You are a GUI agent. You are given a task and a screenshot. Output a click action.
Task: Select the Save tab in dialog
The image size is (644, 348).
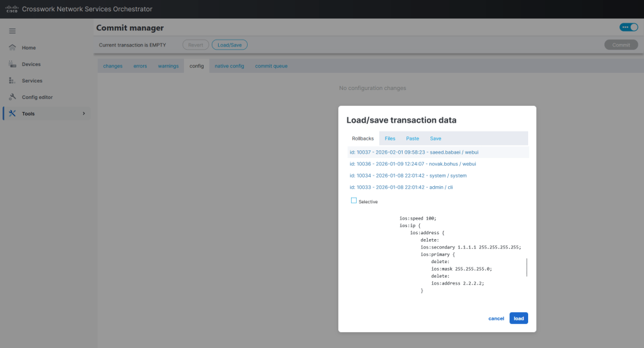click(435, 138)
